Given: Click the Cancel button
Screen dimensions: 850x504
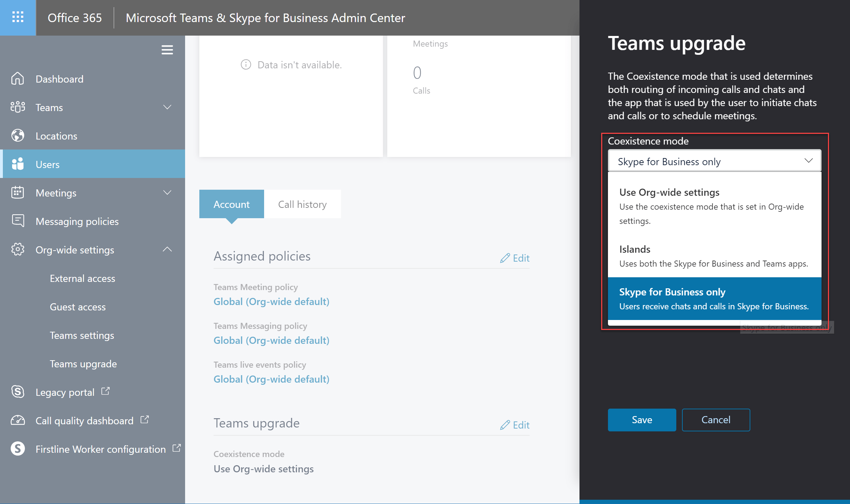Looking at the screenshot, I should pos(716,420).
